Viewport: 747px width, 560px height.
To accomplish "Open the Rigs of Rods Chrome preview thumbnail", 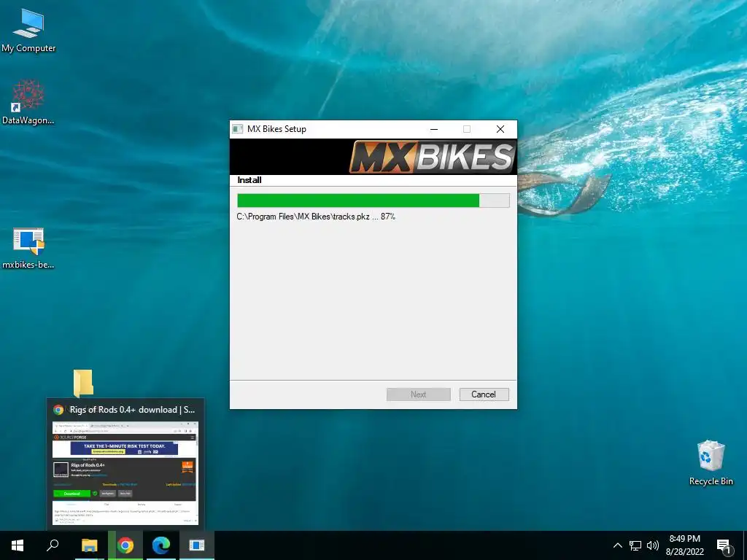I will tap(125, 473).
